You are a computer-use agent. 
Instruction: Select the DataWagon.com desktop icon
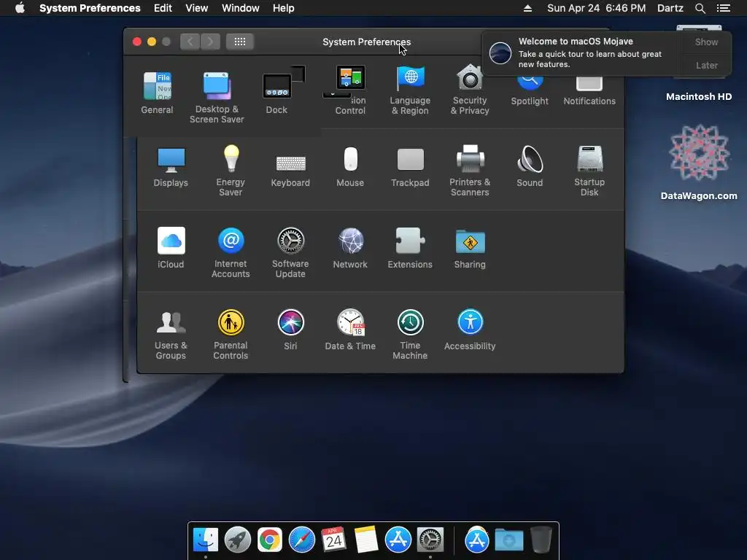tap(699, 162)
